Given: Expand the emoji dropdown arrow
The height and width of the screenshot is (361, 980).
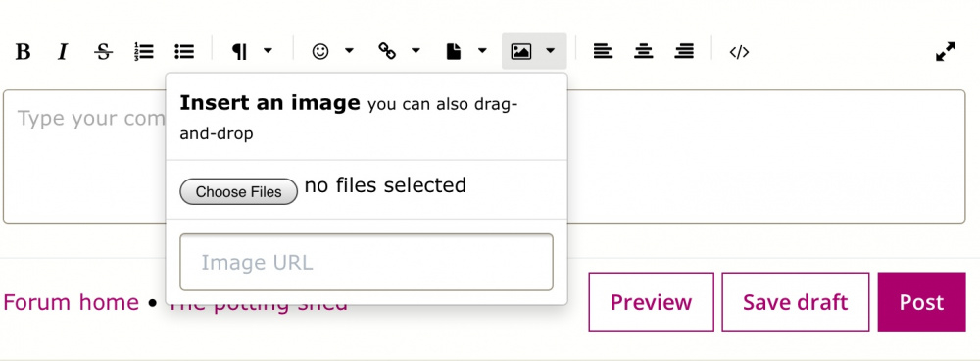Looking at the screenshot, I should pos(350,51).
